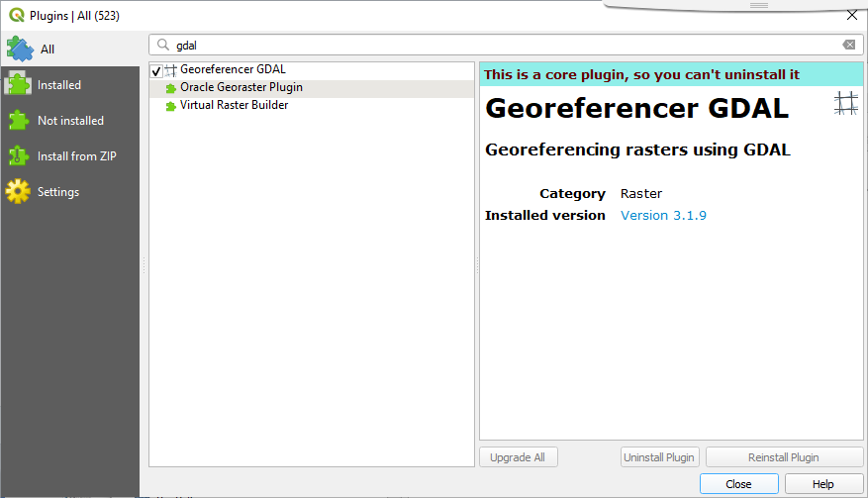
Task: Select Oracle Georaster Plugin row
Action: (312, 87)
